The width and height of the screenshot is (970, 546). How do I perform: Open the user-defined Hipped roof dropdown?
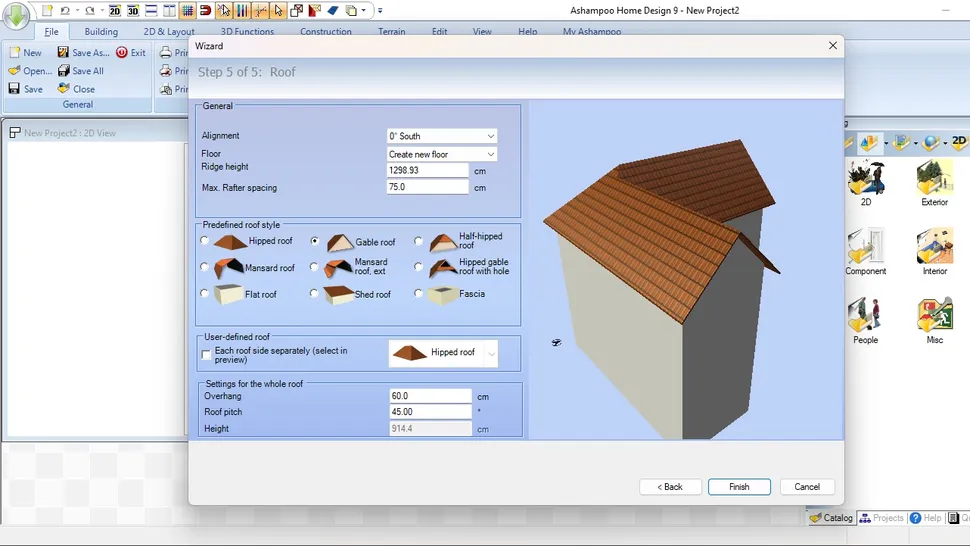[x=491, y=353]
